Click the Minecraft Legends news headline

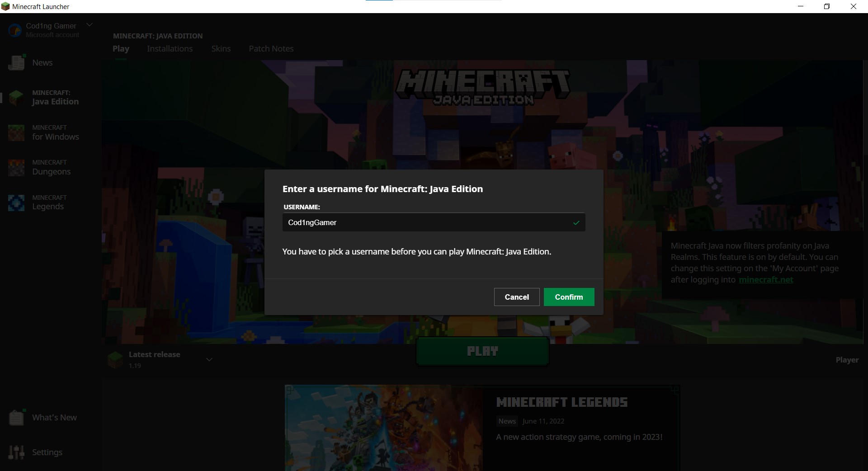coord(562,402)
